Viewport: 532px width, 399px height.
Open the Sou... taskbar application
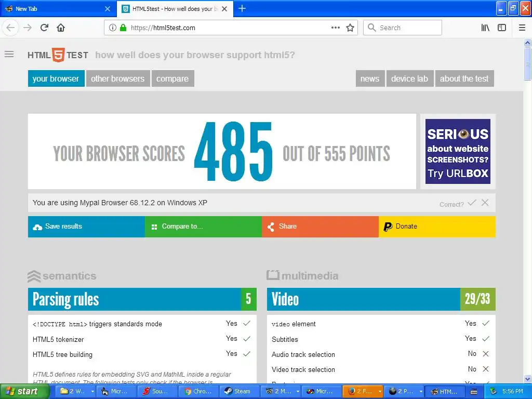pyautogui.click(x=157, y=392)
